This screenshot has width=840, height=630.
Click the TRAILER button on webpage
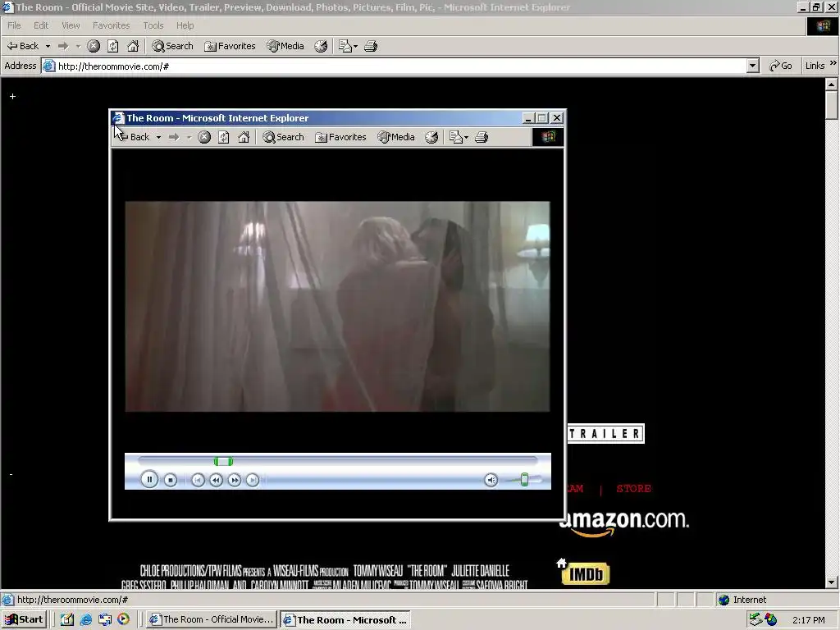(x=606, y=433)
